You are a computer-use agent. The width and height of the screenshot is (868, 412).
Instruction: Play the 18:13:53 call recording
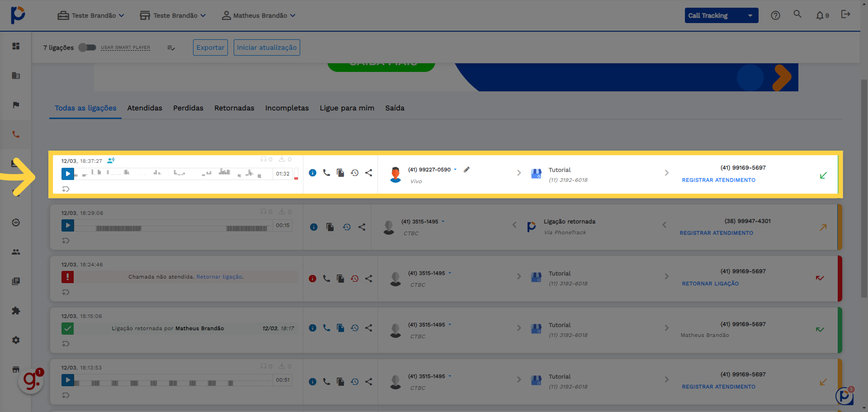pos(68,380)
